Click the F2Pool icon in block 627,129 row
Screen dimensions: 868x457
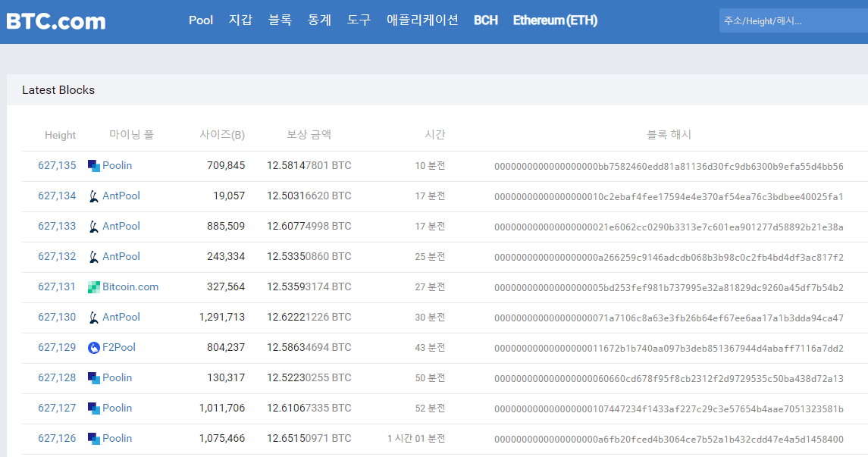click(93, 348)
